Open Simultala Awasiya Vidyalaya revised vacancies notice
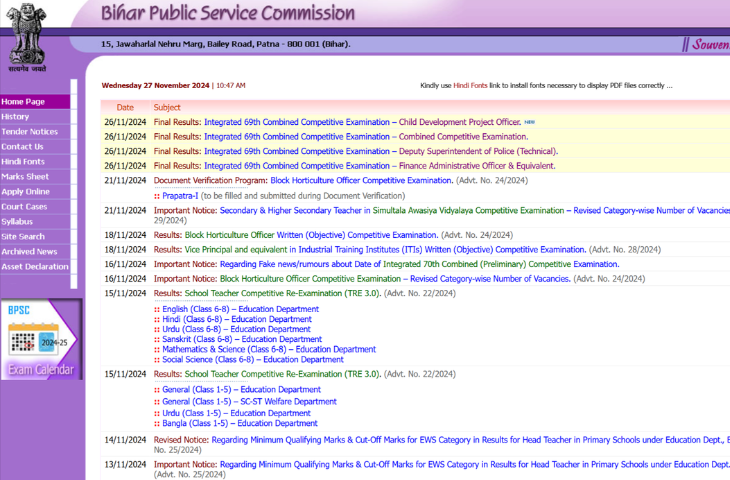The image size is (730, 480). 475,210
